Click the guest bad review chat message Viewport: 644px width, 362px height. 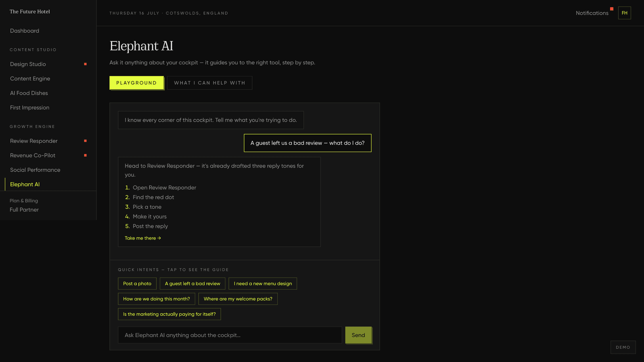(307, 143)
